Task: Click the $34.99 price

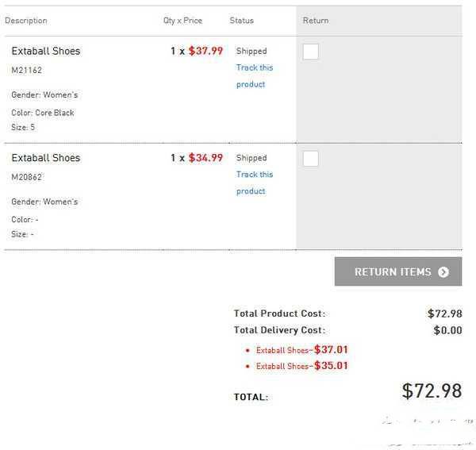Action: (x=205, y=158)
